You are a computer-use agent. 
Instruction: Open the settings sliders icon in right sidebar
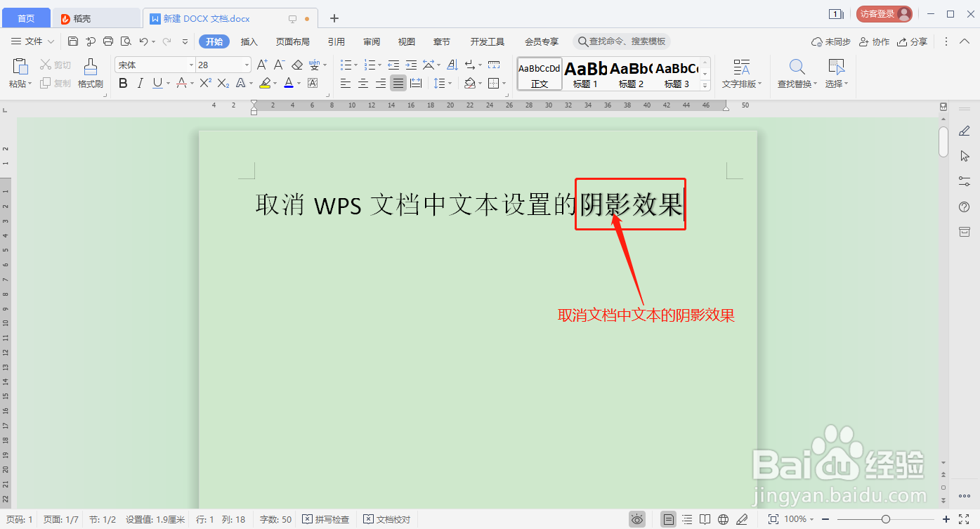[x=965, y=181]
